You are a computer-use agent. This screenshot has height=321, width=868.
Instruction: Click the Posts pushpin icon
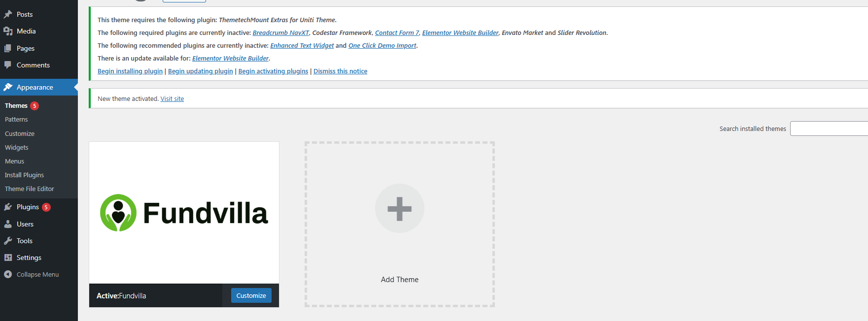[x=8, y=14]
